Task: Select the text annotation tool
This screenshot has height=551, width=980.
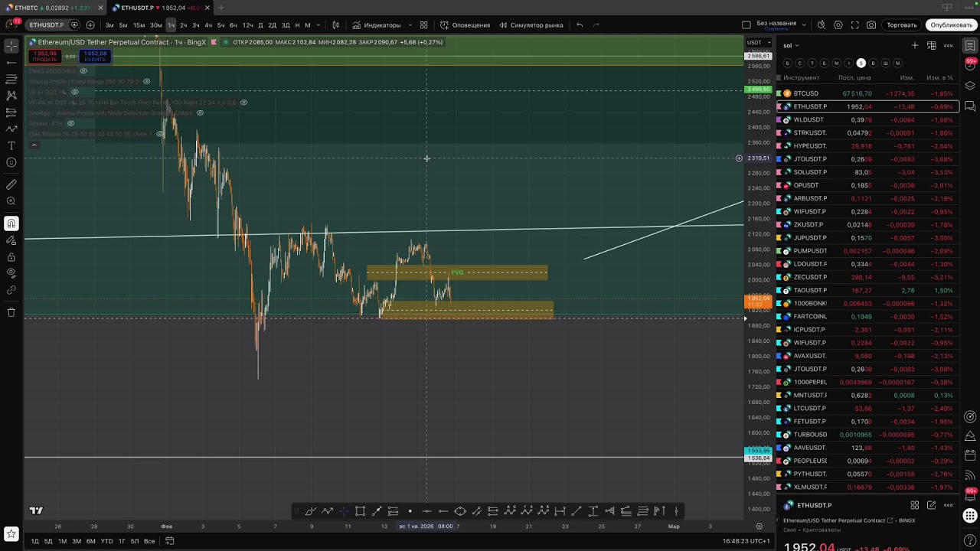Action: [x=11, y=145]
